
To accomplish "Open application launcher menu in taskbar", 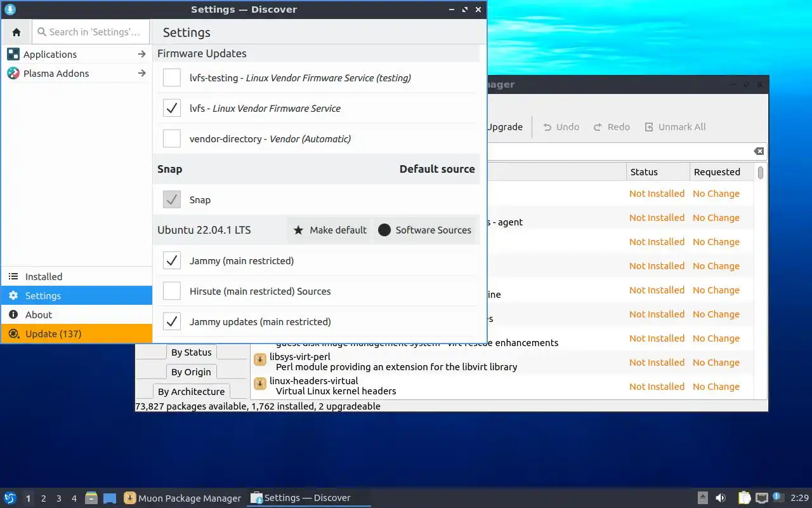I will (x=10, y=498).
